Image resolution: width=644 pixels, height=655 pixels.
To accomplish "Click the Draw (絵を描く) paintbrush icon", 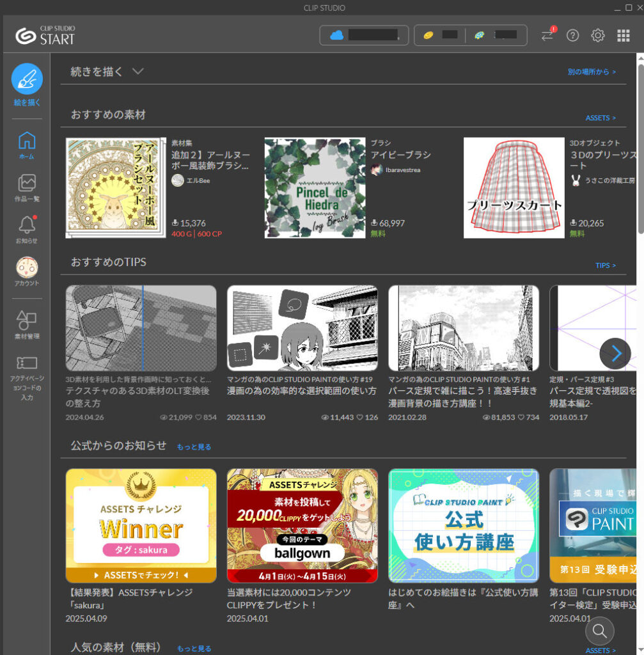I will tap(27, 79).
